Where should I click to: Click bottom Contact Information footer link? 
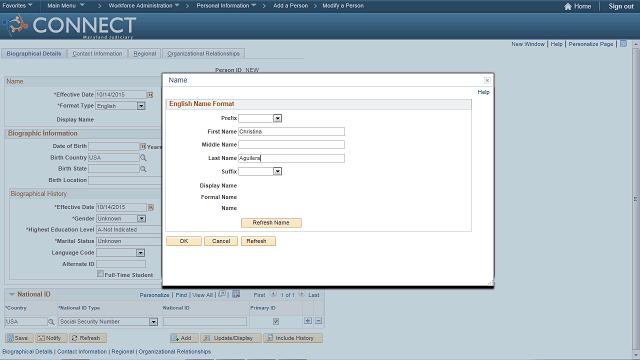(x=82, y=351)
